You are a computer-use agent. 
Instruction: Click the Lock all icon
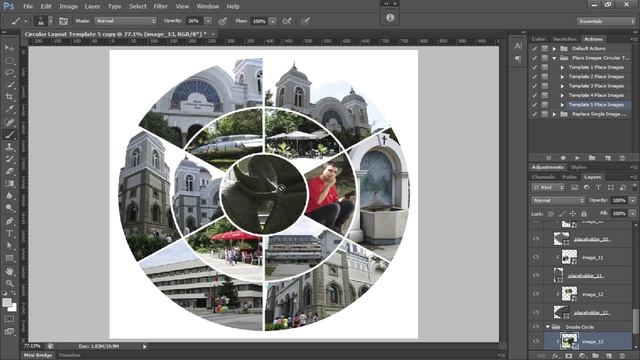[584, 213]
